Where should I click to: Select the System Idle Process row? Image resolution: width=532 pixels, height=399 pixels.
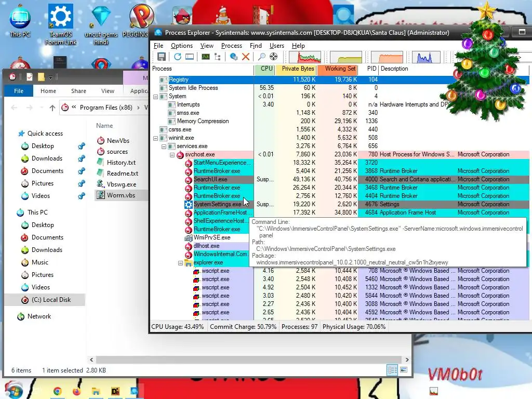340,88
